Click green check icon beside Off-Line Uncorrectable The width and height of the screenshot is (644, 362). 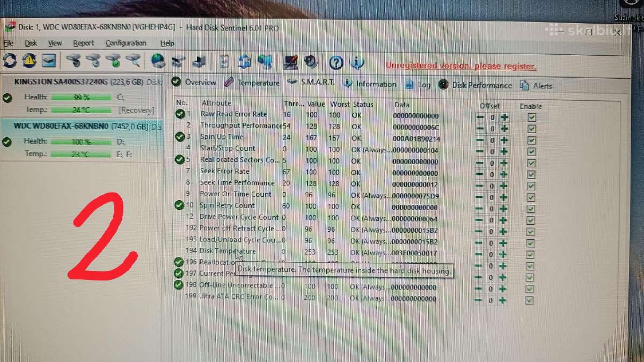click(x=179, y=285)
